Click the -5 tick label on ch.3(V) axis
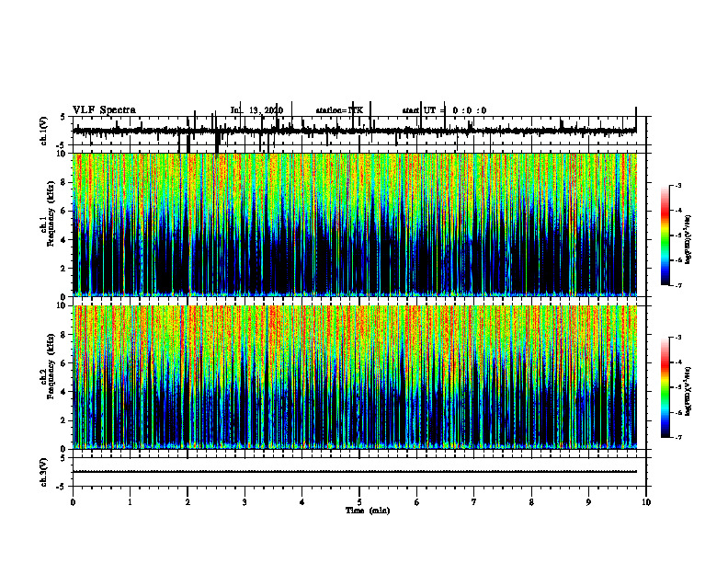The image size is (728, 563). tap(62, 487)
